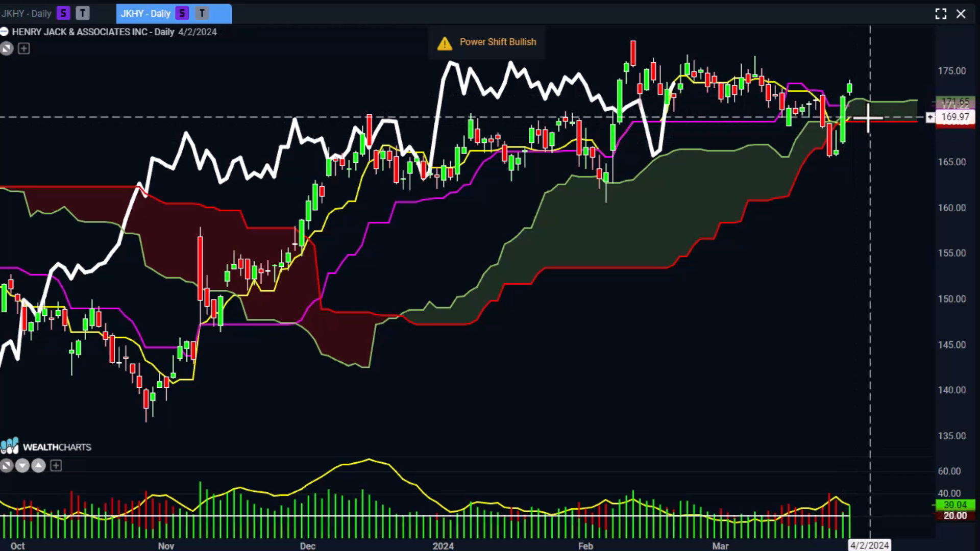The image size is (980, 551).
Task: Click the 2024 label on the time axis
Action: 443,546
